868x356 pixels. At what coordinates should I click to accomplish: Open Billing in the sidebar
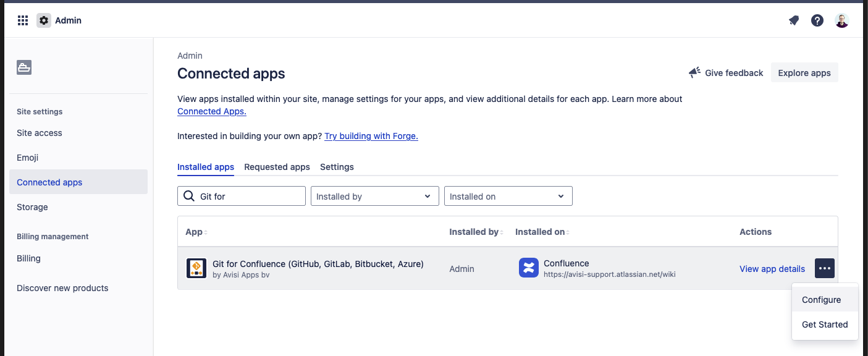[x=28, y=258]
